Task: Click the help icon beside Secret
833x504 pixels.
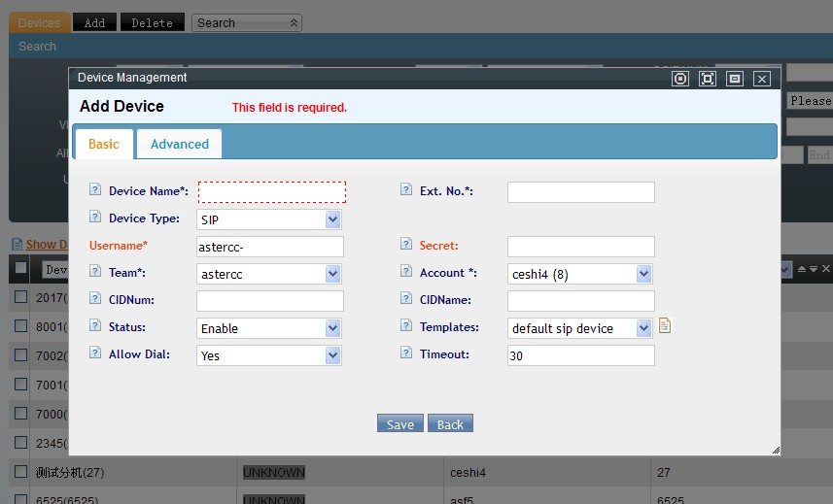Action: pos(406,245)
